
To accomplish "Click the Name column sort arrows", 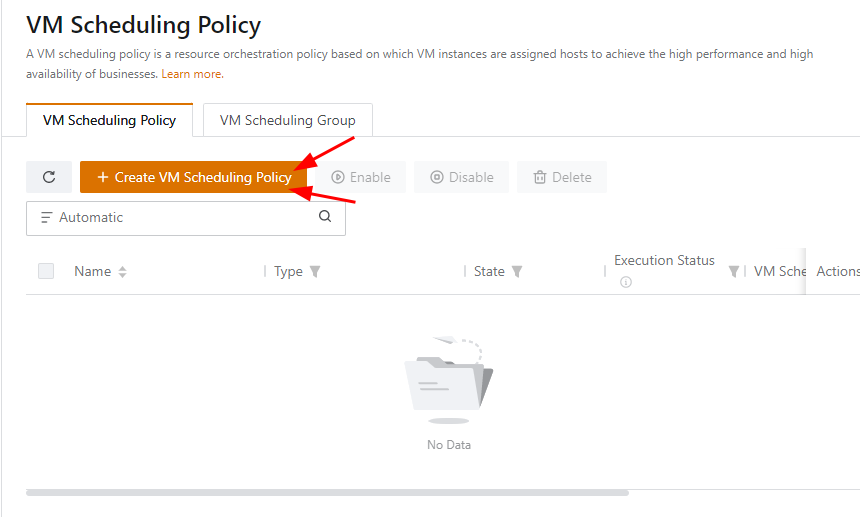I will [x=122, y=272].
